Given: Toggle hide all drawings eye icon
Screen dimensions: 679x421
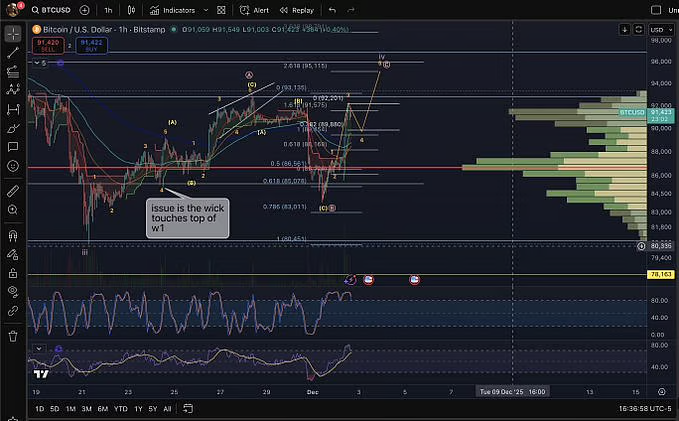Looking at the screenshot, I should pyautogui.click(x=12, y=290).
